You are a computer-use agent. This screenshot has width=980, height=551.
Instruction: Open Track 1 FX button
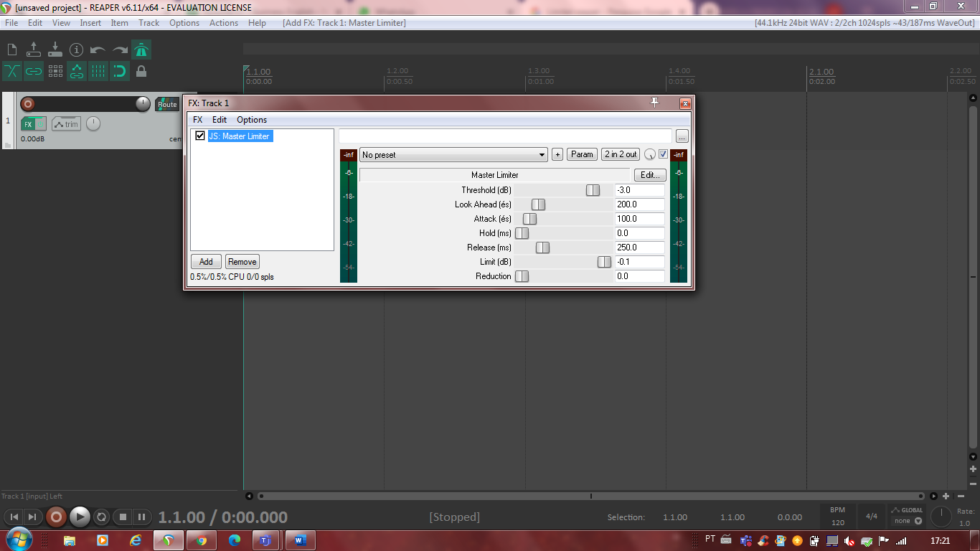[28, 124]
